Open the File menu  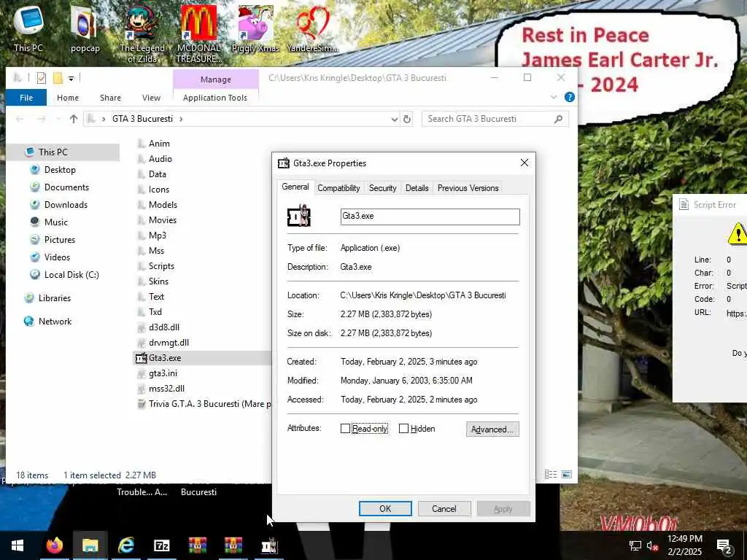pyautogui.click(x=26, y=98)
